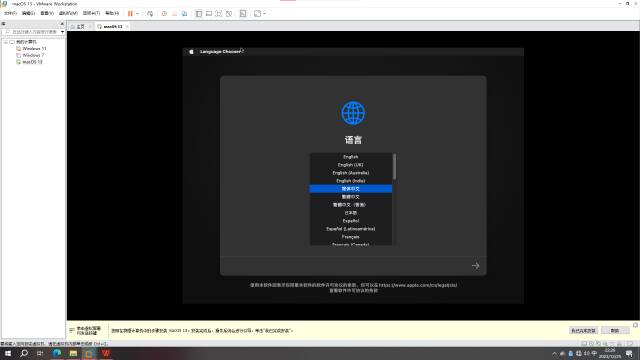Revert the VM to its snapshot
Screen dimensions: 640x360
(174, 13)
